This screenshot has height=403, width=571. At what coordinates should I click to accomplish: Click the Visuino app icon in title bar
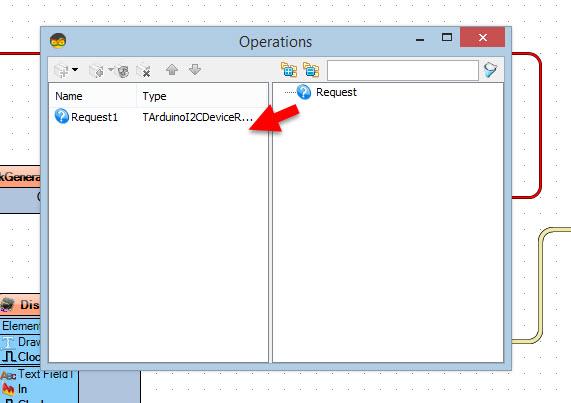tap(58, 40)
